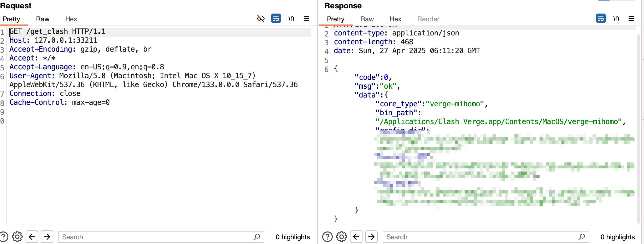Open Request search settings gear
Screen dimensions: 644x244
(x=17, y=237)
